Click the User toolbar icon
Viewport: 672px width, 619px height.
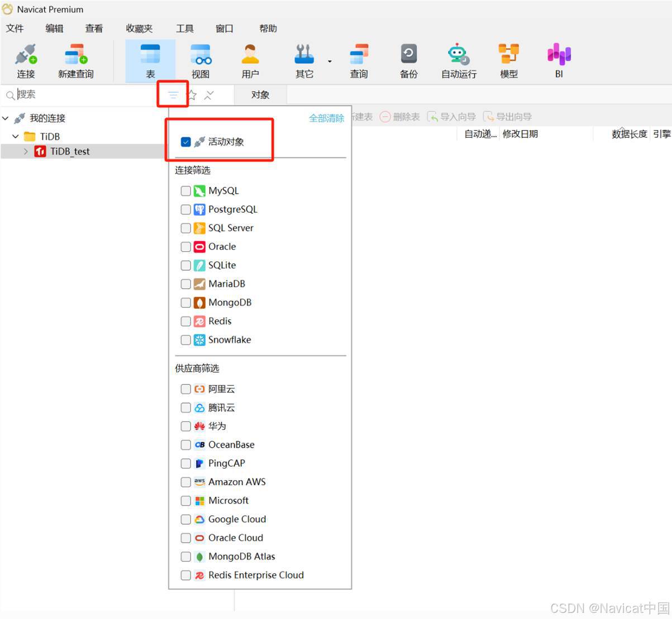[250, 54]
